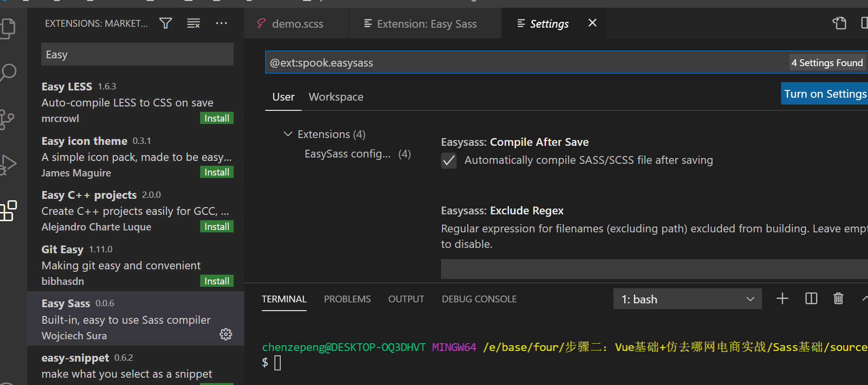Kill terminal with trash icon
This screenshot has width=868, height=385.
point(838,298)
